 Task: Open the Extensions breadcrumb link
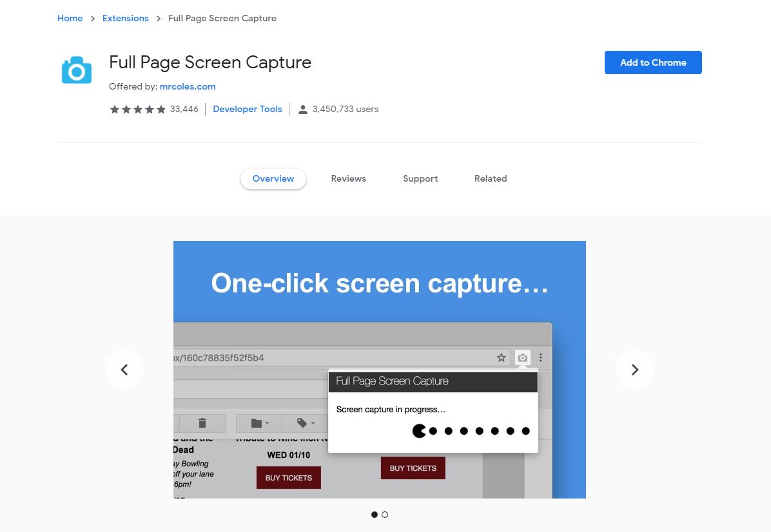126,18
